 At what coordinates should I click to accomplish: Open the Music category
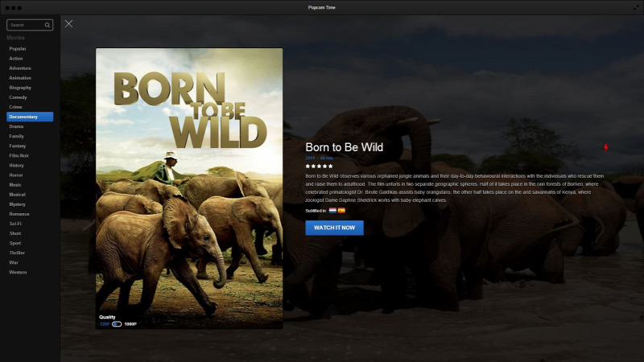(x=15, y=185)
